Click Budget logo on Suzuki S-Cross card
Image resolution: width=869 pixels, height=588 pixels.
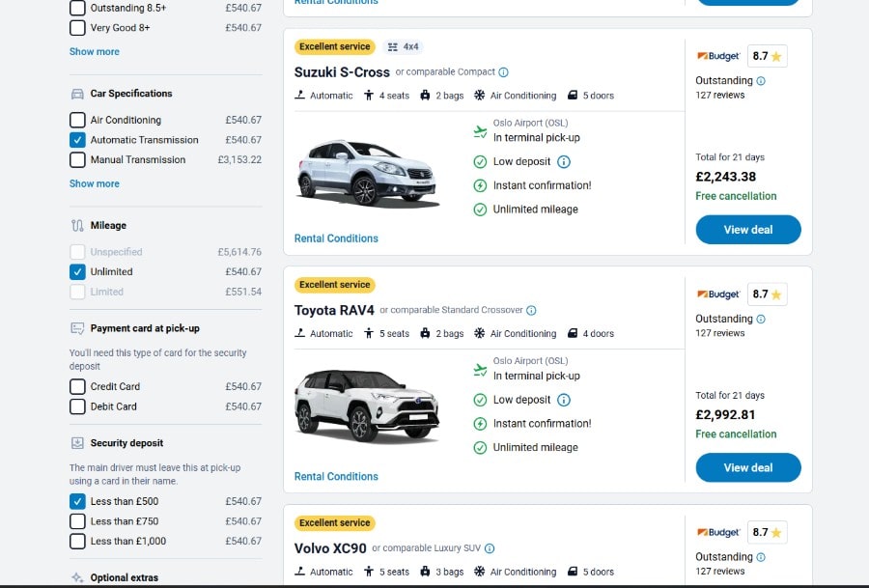click(x=718, y=56)
